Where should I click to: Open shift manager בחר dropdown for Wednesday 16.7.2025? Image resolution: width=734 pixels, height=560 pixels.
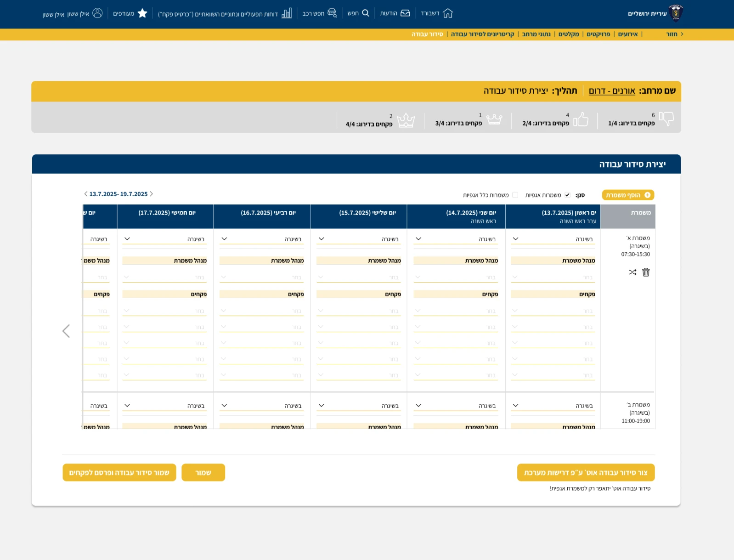(261, 277)
